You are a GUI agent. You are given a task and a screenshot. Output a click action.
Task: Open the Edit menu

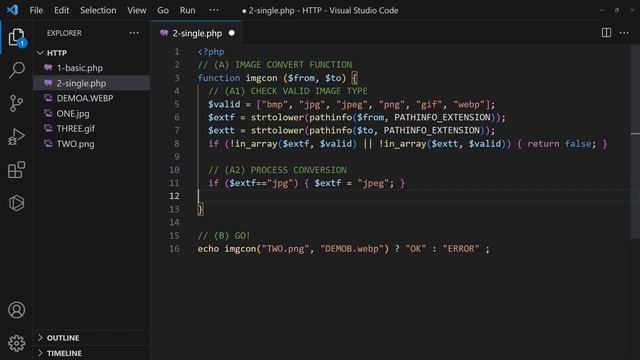pos(62,10)
